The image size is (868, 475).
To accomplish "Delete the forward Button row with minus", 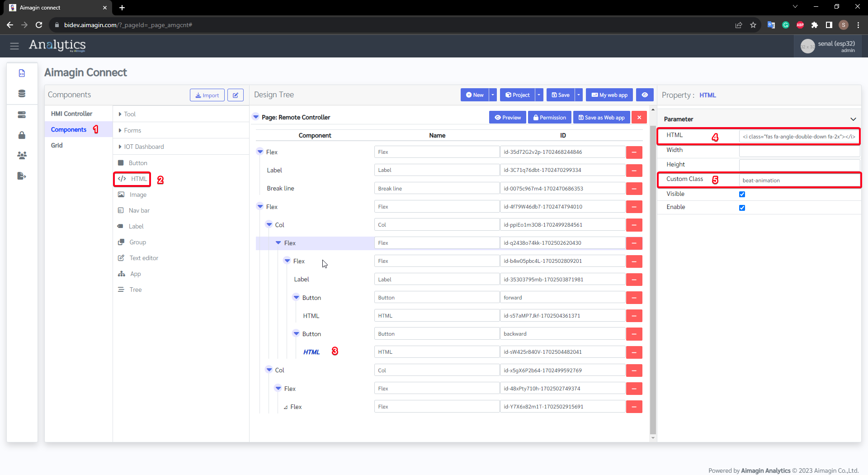I will click(634, 298).
